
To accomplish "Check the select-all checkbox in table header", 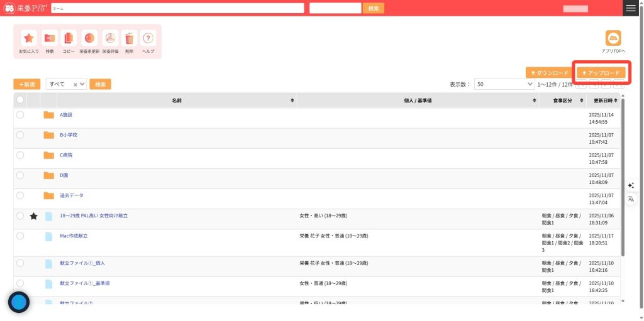I will [20, 100].
